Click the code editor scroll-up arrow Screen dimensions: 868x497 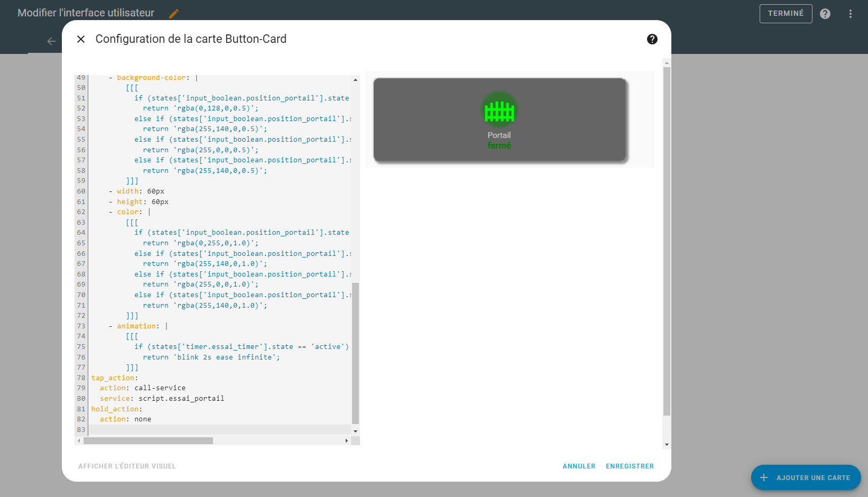click(x=355, y=80)
